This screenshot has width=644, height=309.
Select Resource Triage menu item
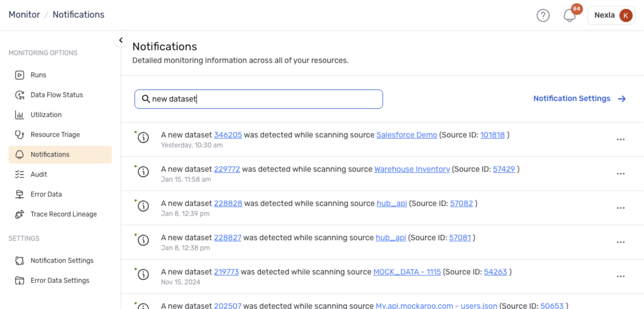pos(55,135)
